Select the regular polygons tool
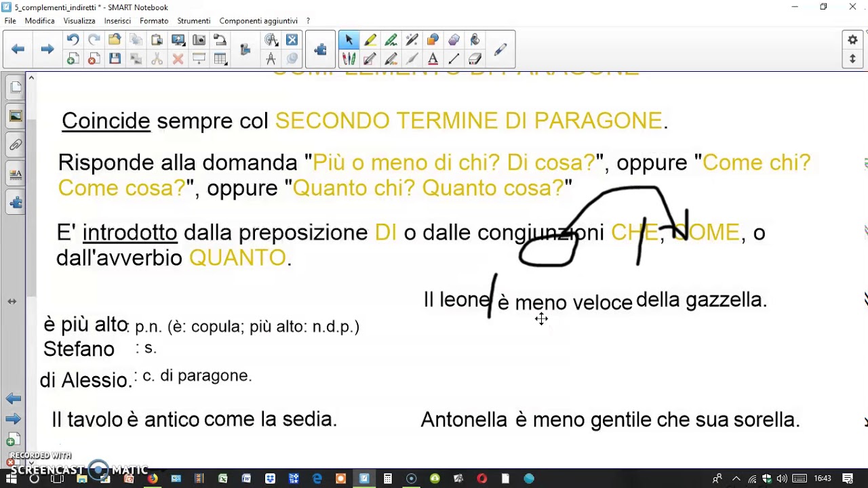 coord(454,40)
